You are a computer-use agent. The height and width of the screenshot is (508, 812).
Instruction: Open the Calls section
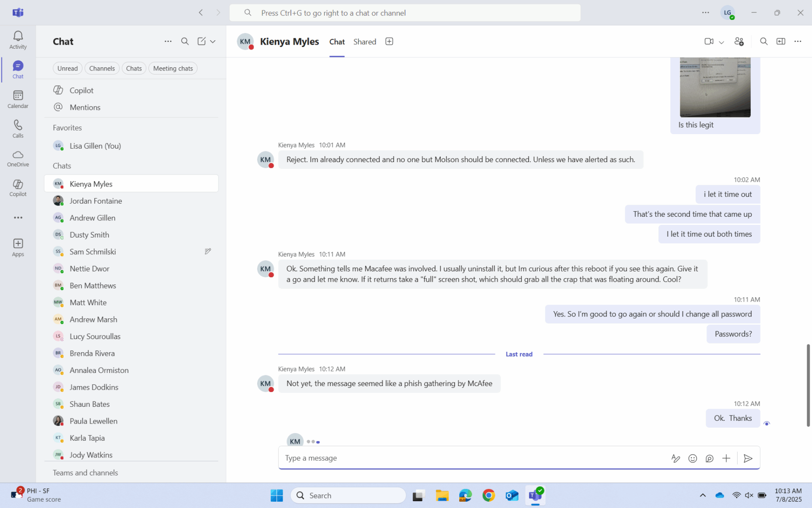(x=18, y=129)
